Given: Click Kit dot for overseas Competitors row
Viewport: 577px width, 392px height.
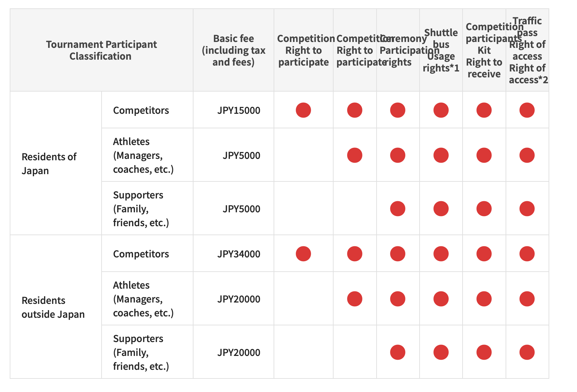Looking at the screenshot, I should 484,254.
